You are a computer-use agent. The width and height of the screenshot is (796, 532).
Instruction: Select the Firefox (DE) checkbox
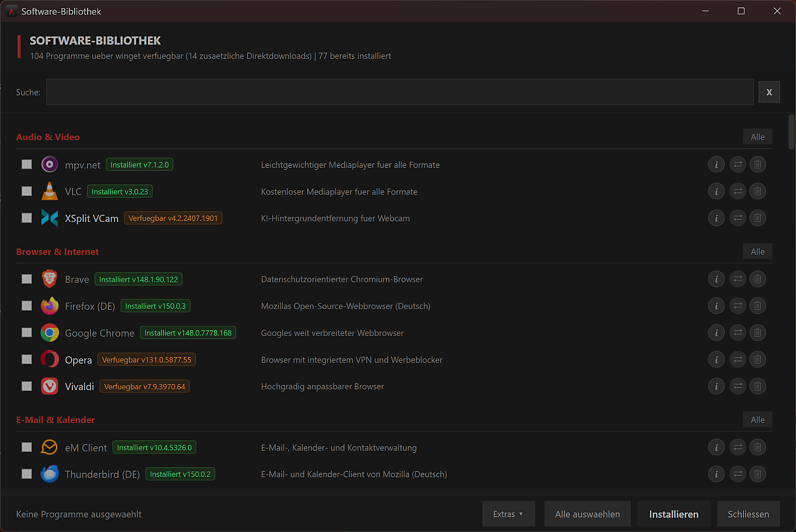[x=27, y=306]
